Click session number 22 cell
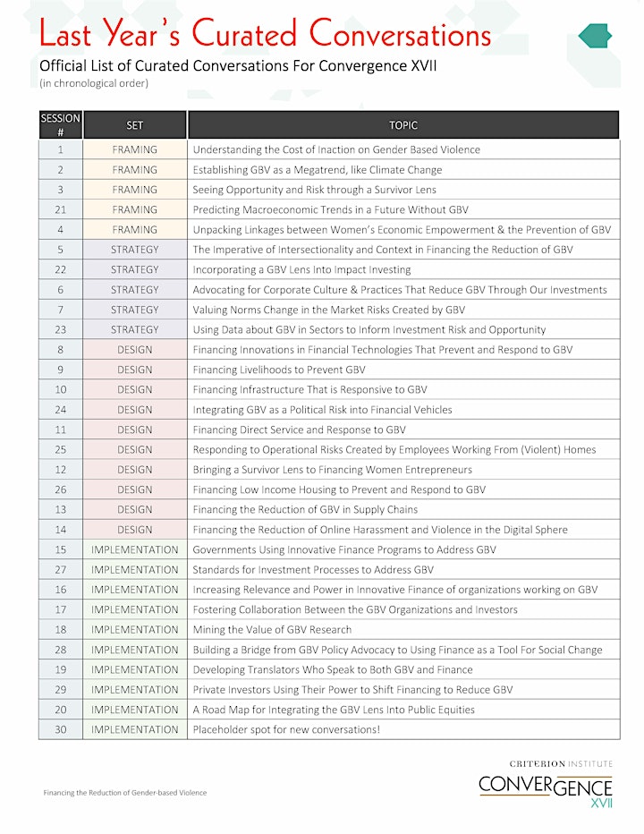Image resolution: width=644 pixels, height=834 pixels. click(x=61, y=269)
